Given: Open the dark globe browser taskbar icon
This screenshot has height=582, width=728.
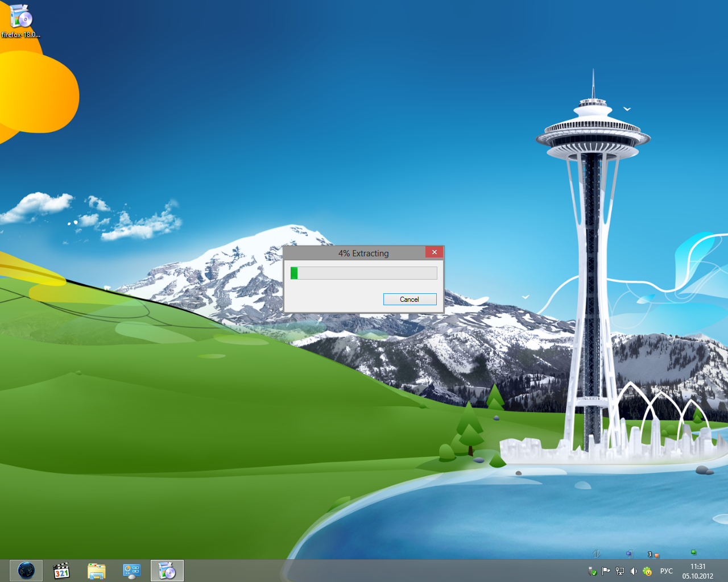Looking at the screenshot, I should [26, 571].
